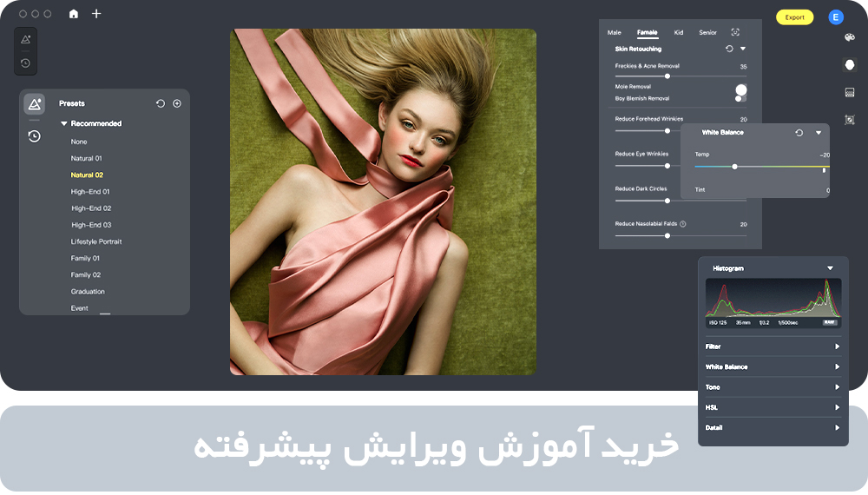The image size is (868, 495).
Task: Open presets icon in top-left mini toolbar
Action: coord(25,40)
